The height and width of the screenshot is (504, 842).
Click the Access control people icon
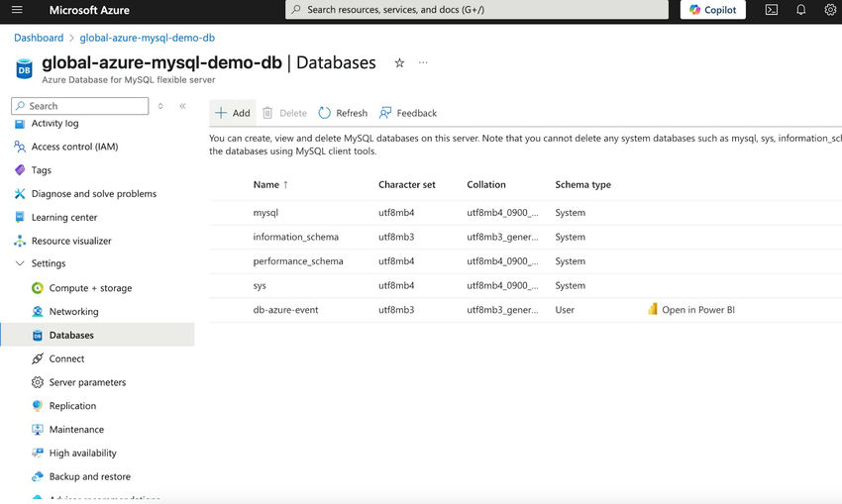click(x=20, y=147)
